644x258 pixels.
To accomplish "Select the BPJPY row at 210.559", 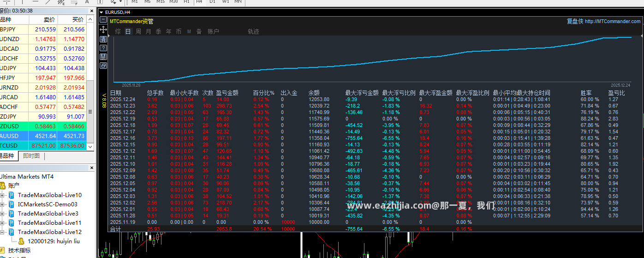I will (43, 29).
